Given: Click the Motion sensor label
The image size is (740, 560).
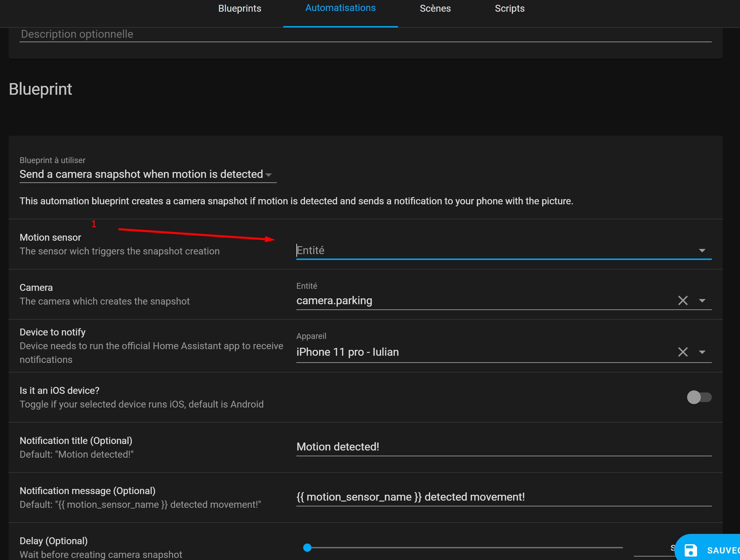Looking at the screenshot, I should 50,237.
